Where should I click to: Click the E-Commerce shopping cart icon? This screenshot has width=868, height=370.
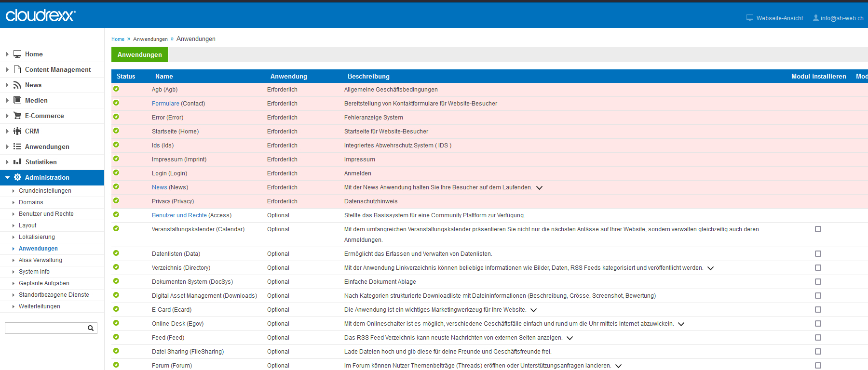pos(17,116)
